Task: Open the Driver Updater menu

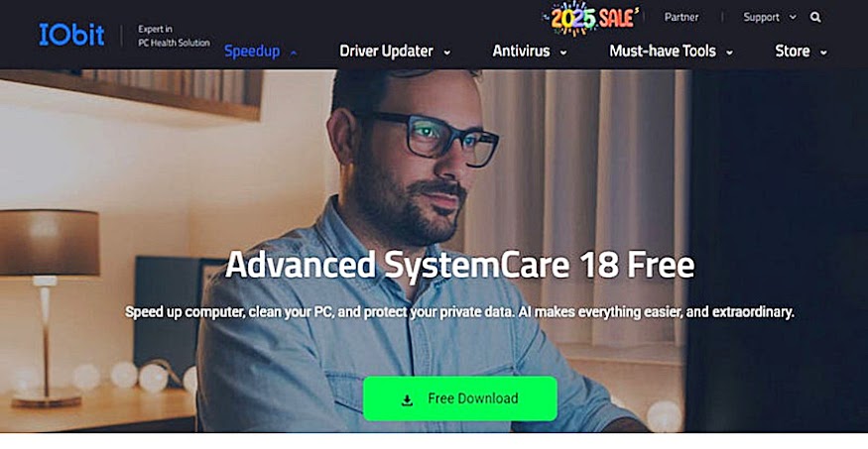Action: tap(387, 52)
